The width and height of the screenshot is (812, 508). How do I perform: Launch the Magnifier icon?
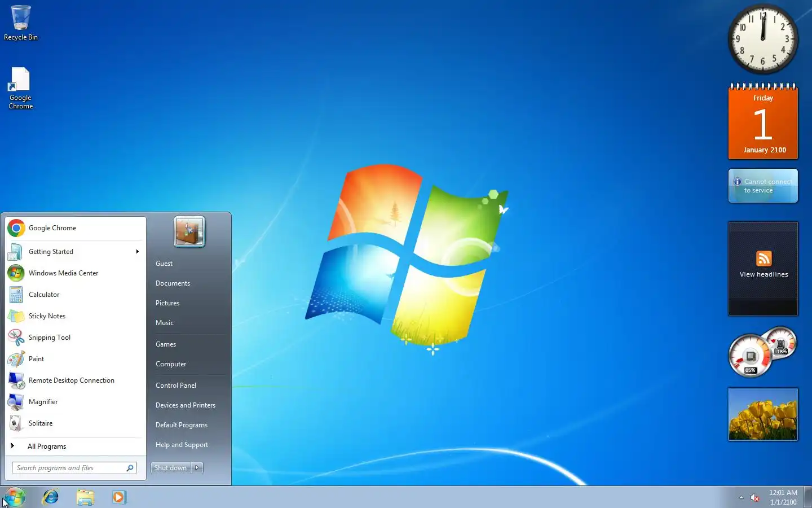[16, 402]
